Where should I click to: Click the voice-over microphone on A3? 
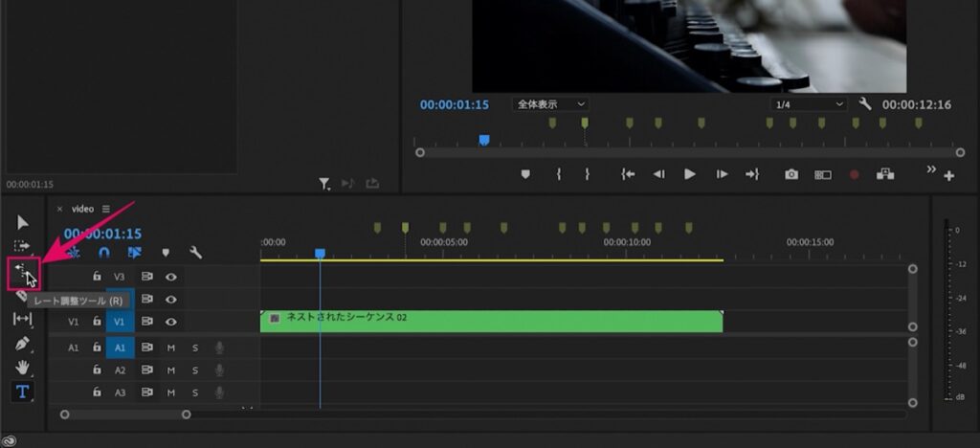219,392
